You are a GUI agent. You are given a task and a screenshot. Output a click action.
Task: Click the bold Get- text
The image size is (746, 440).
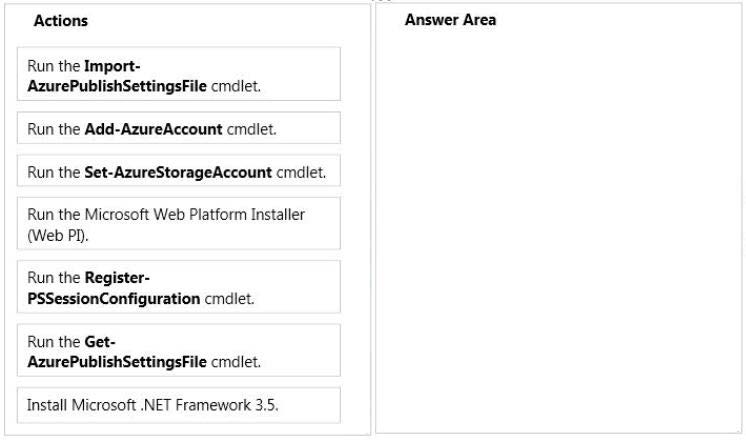(x=100, y=342)
